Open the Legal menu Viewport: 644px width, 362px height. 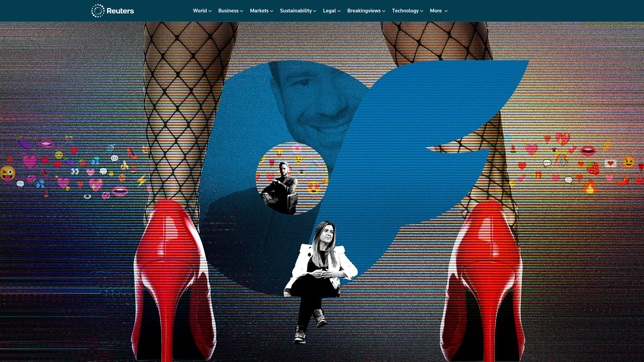(332, 11)
